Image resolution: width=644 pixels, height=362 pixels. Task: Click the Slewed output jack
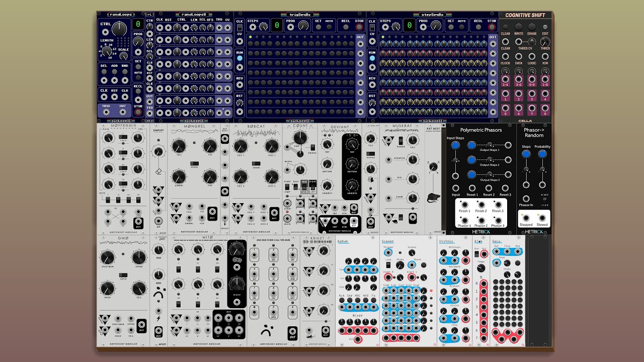click(542, 218)
